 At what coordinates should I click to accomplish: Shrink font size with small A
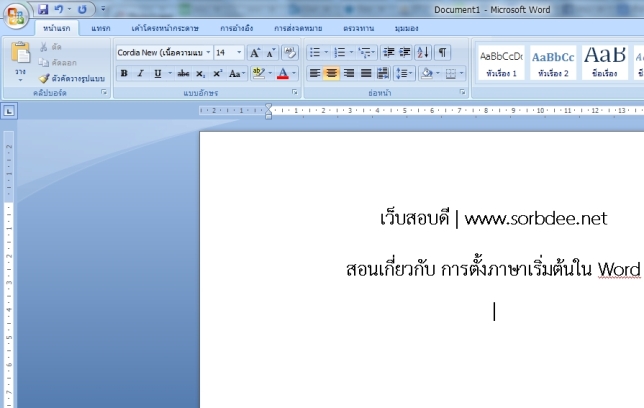click(271, 53)
